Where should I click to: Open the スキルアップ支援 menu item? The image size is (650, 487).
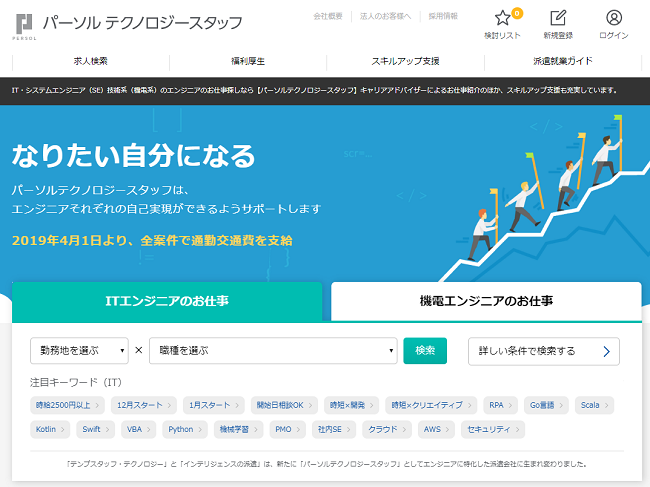[x=406, y=61]
